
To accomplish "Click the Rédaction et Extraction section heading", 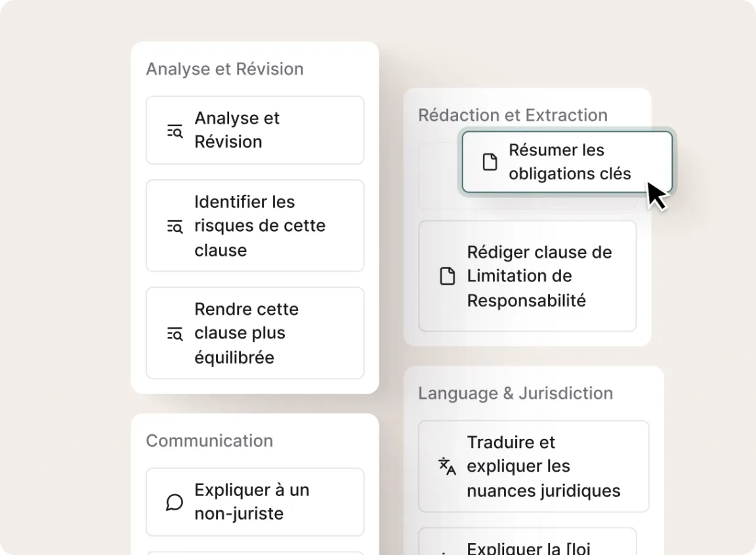I will point(513,115).
